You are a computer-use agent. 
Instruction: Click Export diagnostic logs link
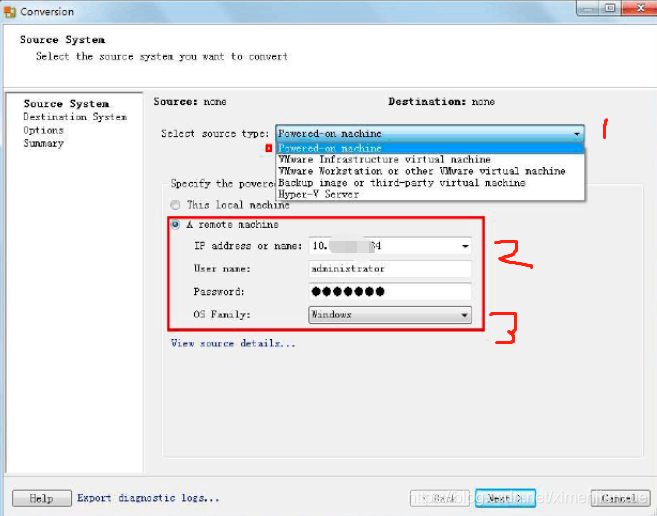[x=148, y=498]
